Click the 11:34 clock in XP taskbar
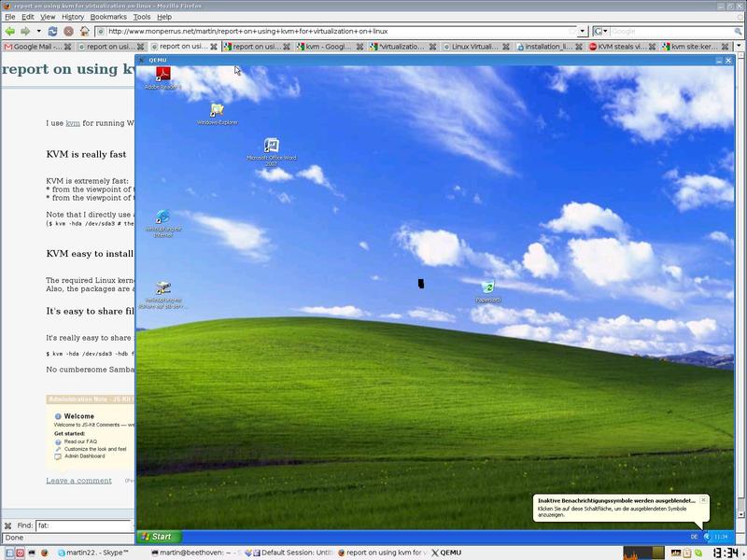 pos(721,537)
